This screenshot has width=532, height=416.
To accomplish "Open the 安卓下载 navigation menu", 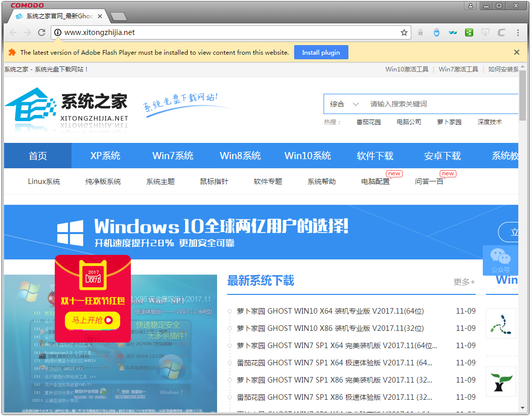I will 443,156.
